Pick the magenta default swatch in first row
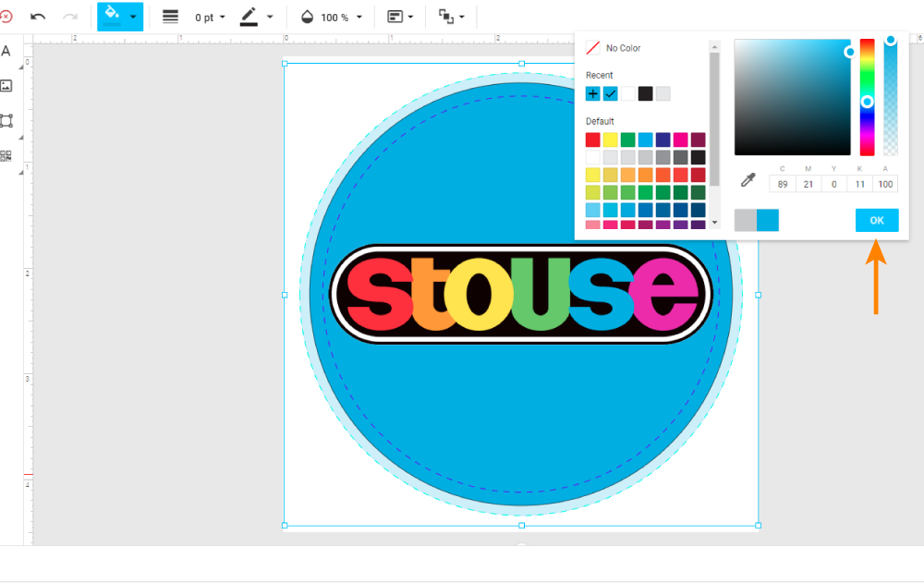Image resolution: width=924 pixels, height=583 pixels. pos(681,140)
